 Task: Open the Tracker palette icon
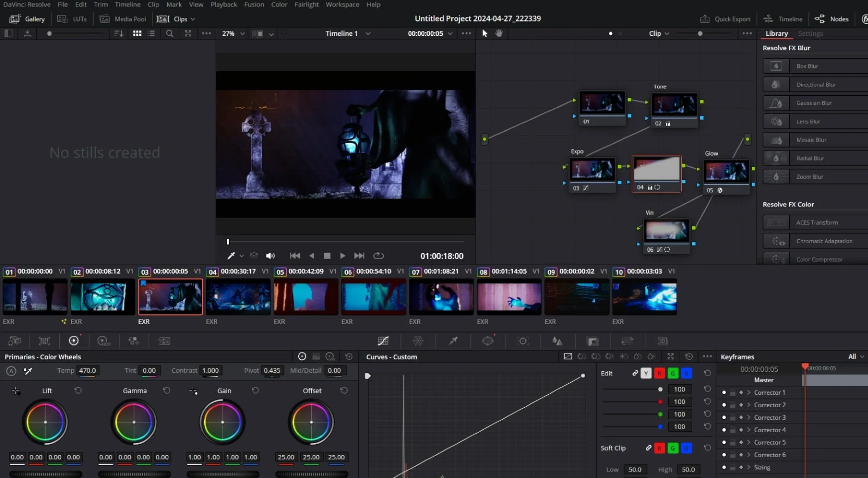coord(523,341)
